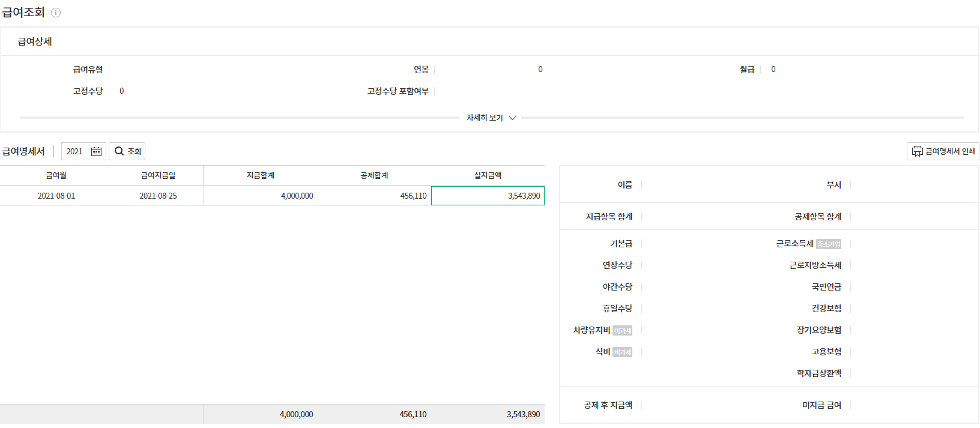
Task: Click the 급여상세 section heading
Action: 35,41
